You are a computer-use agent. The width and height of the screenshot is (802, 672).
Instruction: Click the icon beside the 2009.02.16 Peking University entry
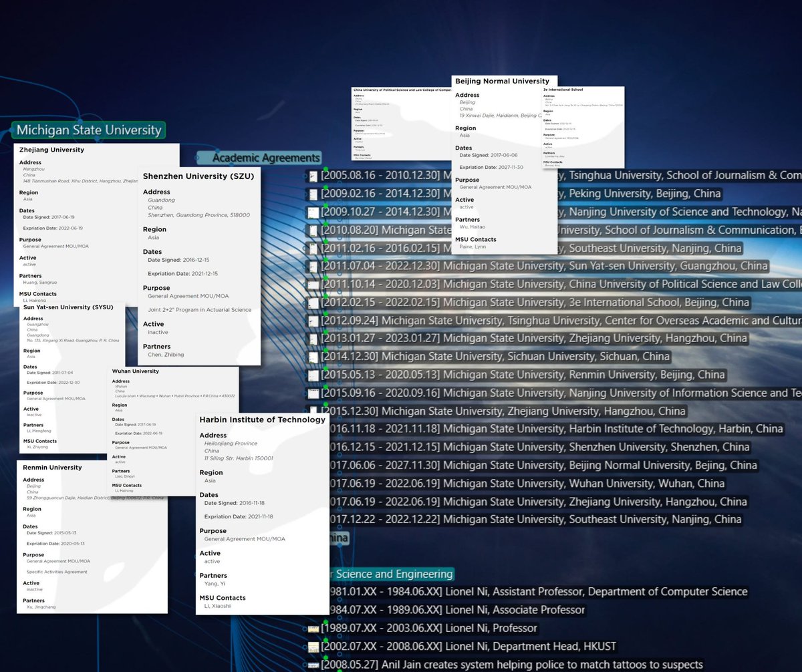(x=313, y=194)
